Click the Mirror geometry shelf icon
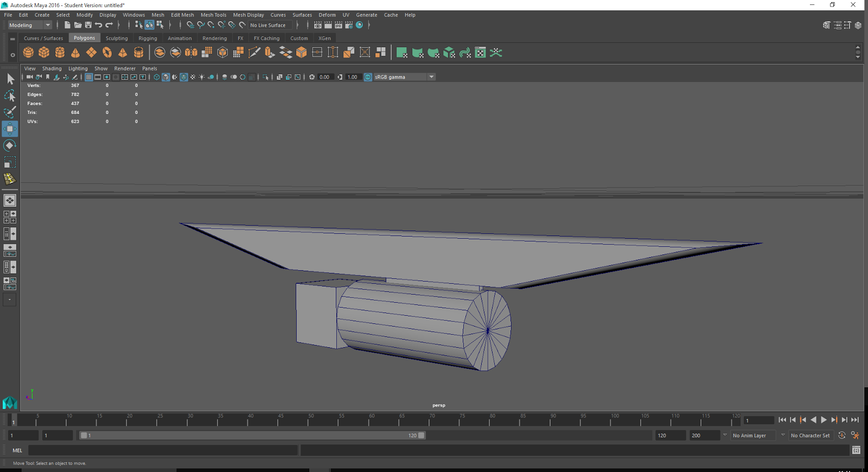The image size is (868, 472). [191, 53]
